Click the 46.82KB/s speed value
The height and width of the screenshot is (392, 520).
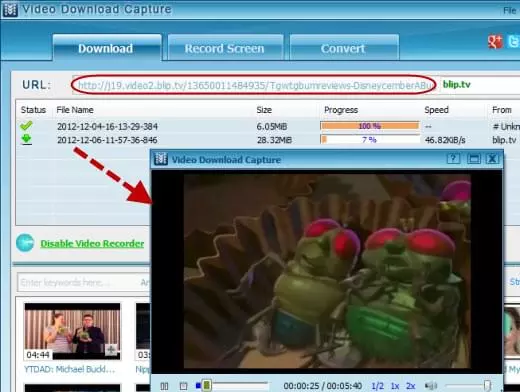445,140
